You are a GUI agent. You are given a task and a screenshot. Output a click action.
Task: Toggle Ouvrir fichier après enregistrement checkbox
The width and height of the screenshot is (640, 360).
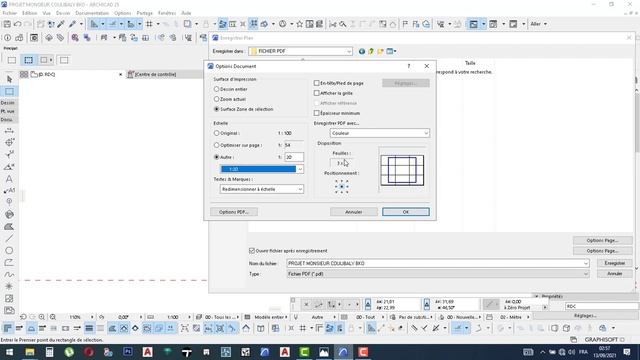coord(252,251)
